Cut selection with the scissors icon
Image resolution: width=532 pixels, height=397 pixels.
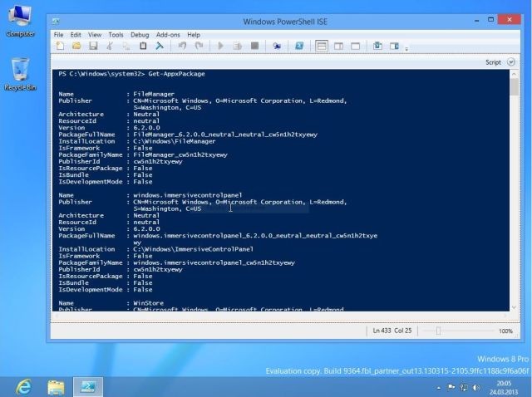click(x=110, y=46)
